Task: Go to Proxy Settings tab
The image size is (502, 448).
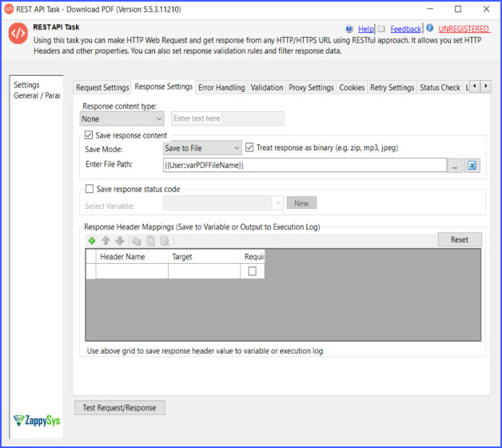Action: [311, 87]
